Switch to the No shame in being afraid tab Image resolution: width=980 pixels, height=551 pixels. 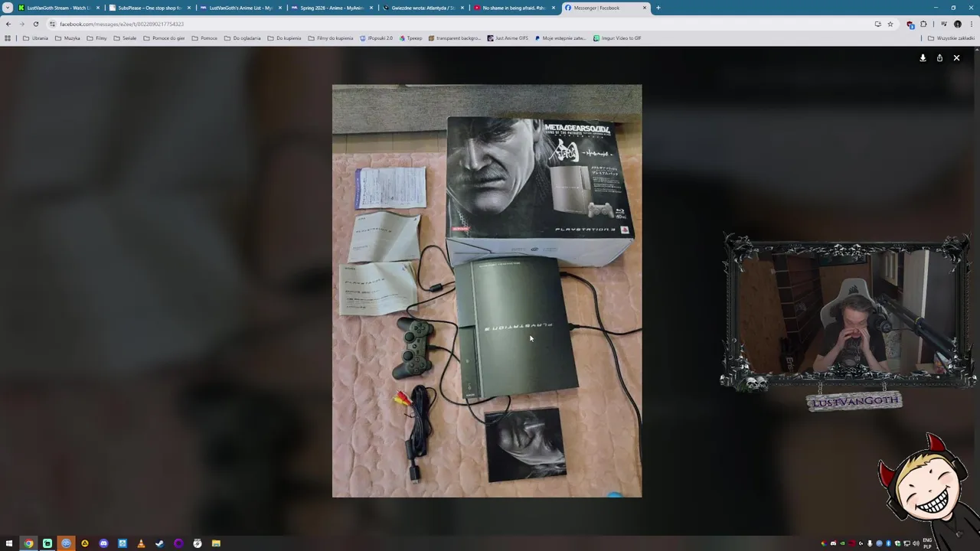(514, 8)
